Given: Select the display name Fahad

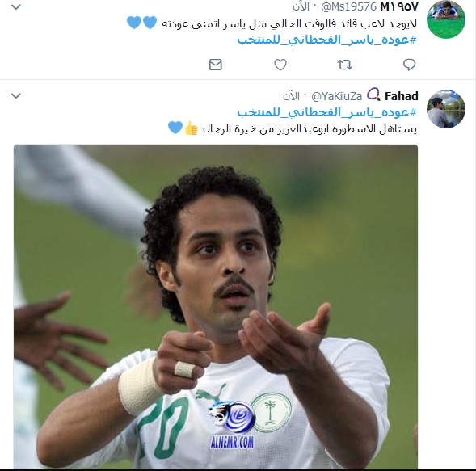Looking at the screenshot, I should pos(402,96).
